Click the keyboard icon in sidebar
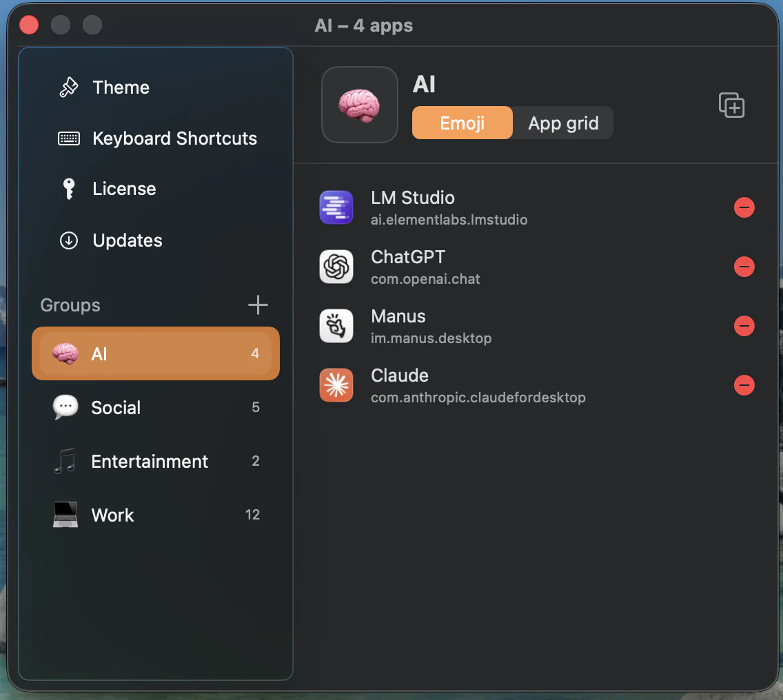783x700 pixels. [x=69, y=138]
